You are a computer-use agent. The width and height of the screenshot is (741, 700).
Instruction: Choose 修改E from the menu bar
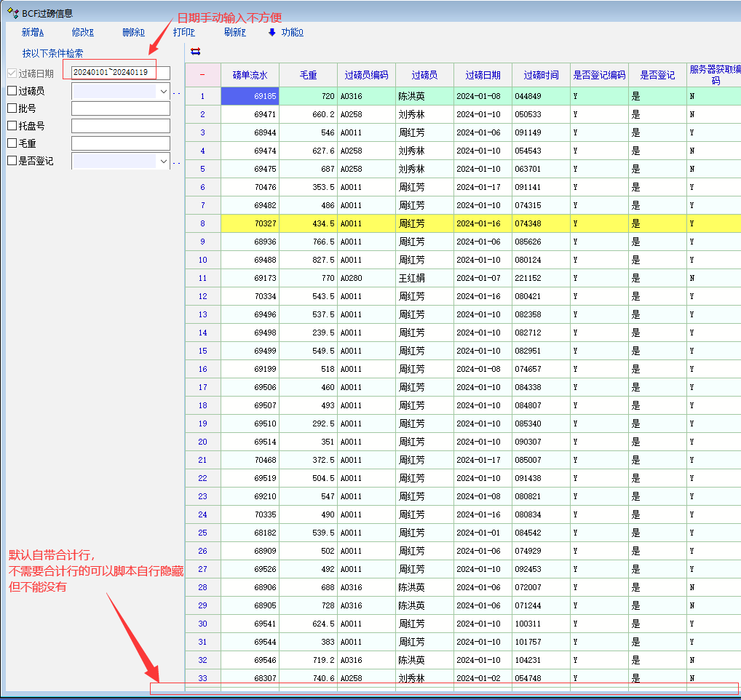coord(83,32)
